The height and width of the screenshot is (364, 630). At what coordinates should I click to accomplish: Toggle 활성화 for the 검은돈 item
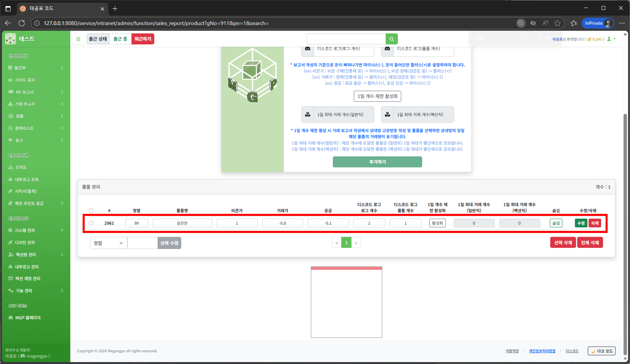pos(437,223)
